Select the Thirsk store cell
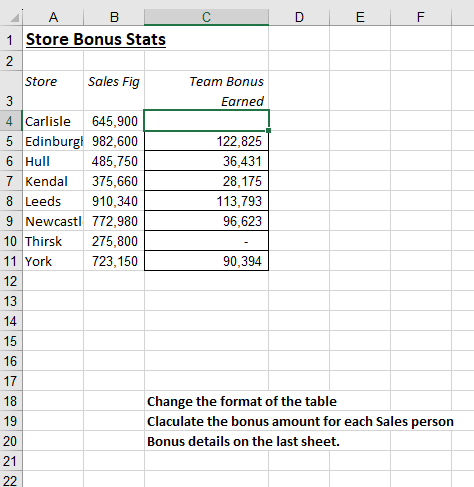 tap(53, 241)
